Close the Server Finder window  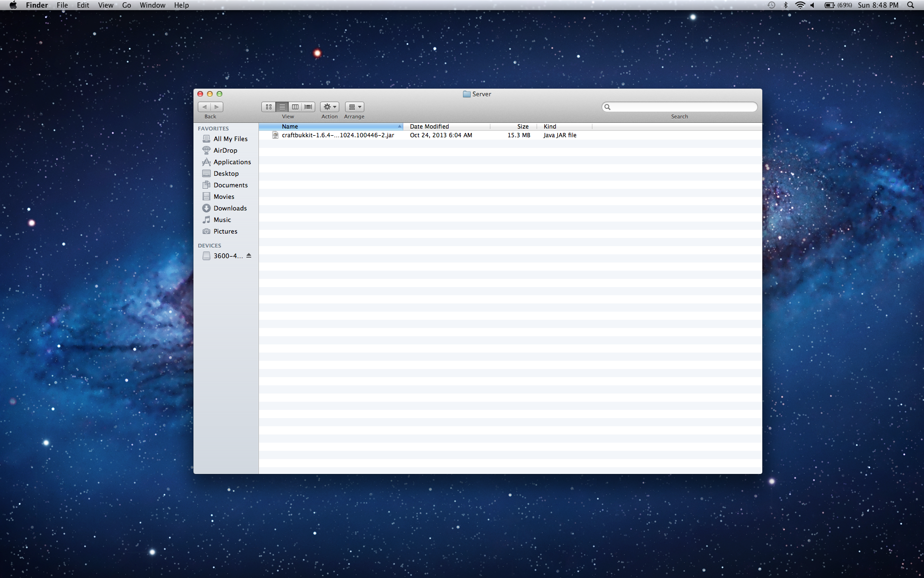[x=200, y=94]
